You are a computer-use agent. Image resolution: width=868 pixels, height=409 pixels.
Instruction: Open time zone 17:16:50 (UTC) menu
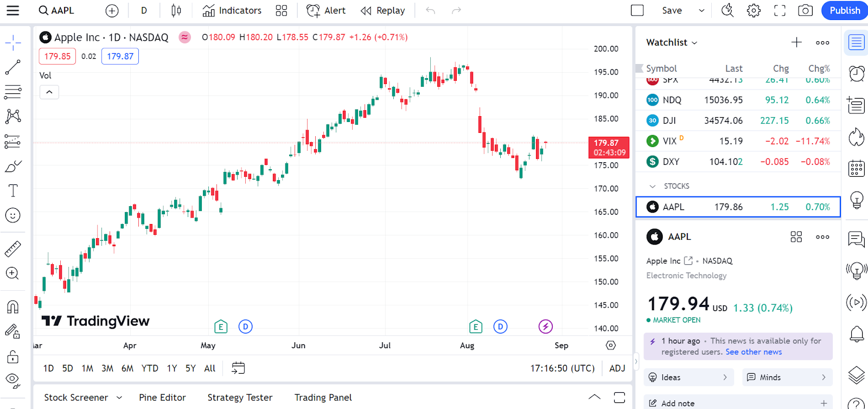[x=563, y=368]
